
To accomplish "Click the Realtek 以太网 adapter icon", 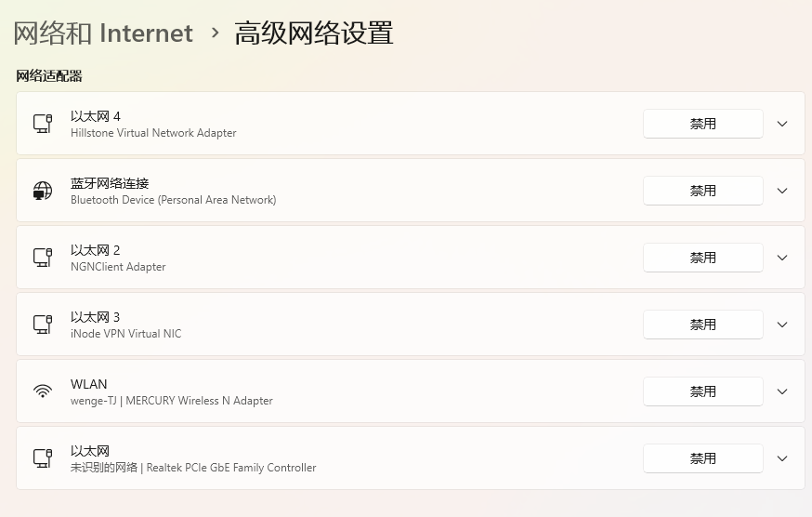I will tap(43, 457).
